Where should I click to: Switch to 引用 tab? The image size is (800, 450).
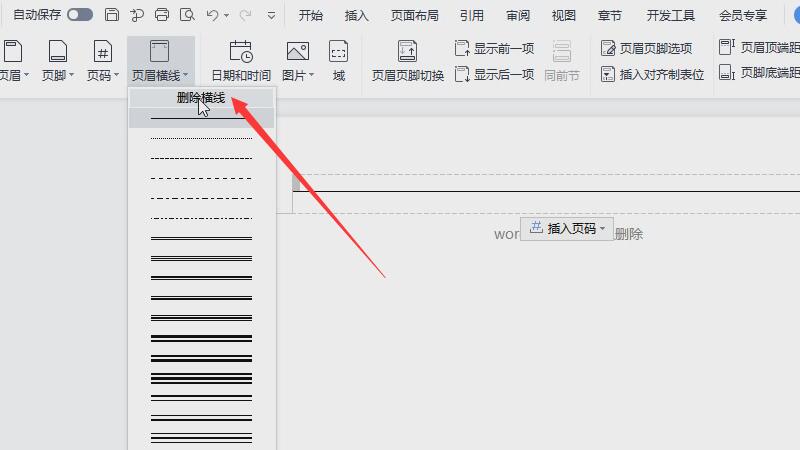(x=471, y=16)
